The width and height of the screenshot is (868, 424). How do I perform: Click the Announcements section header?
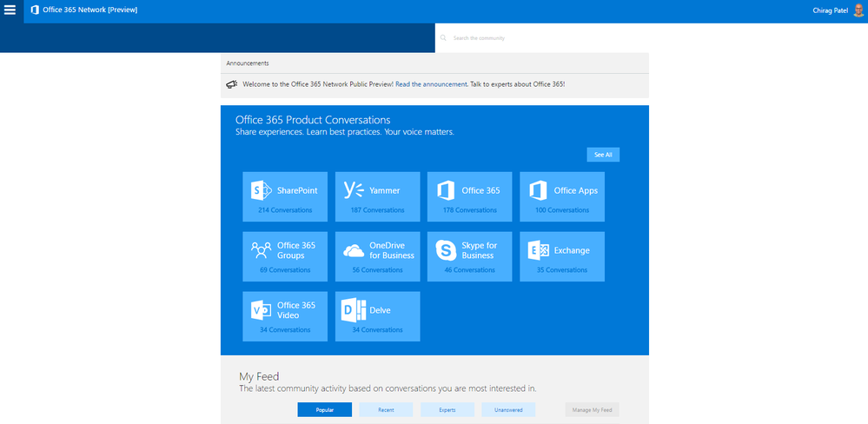248,63
